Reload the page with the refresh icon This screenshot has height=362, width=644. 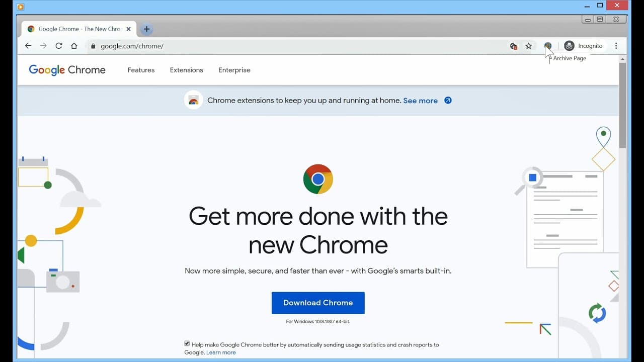pos(59,46)
